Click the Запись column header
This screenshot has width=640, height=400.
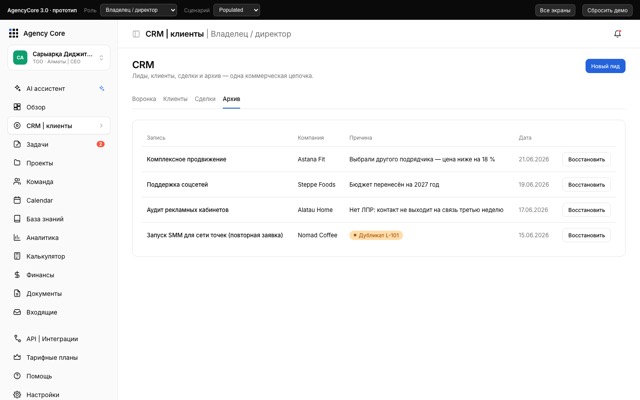pos(156,138)
